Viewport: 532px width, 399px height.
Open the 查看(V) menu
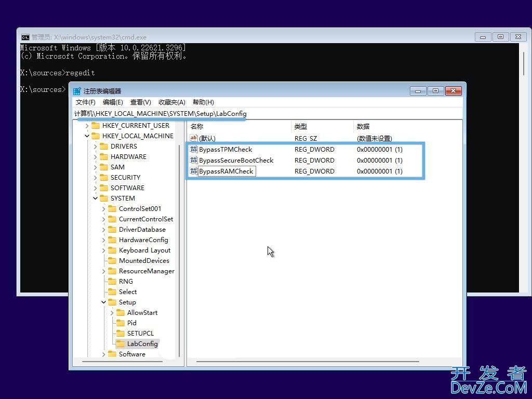(140, 102)
